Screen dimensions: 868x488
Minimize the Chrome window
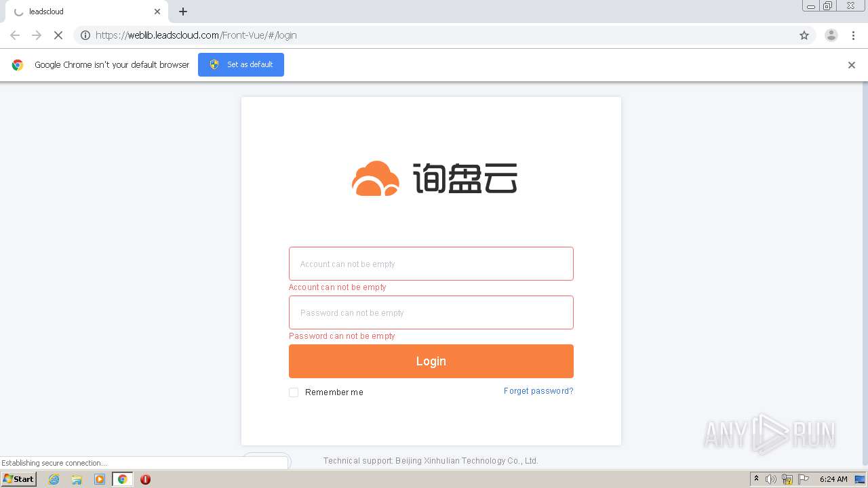coord(811,6)
